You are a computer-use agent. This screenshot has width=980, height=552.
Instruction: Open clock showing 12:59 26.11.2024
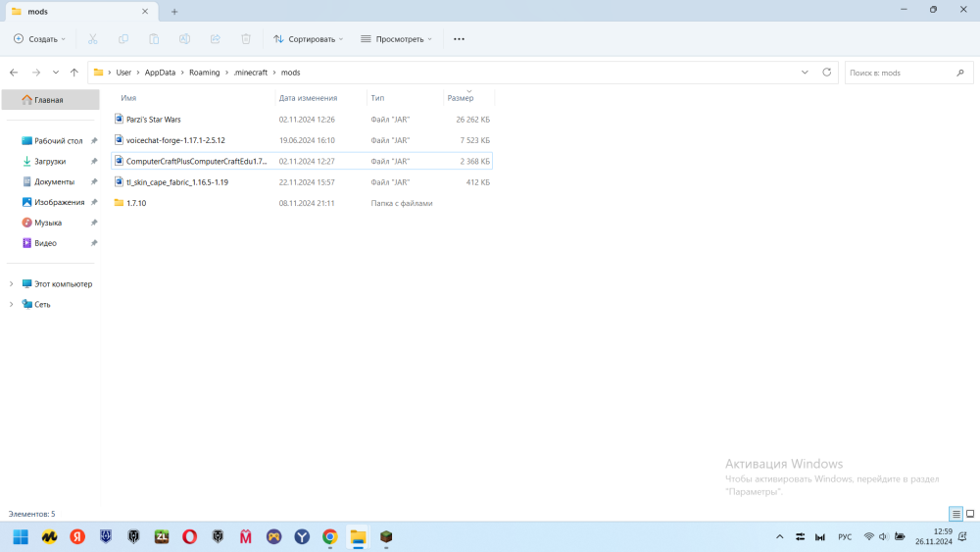coord(934,536)
